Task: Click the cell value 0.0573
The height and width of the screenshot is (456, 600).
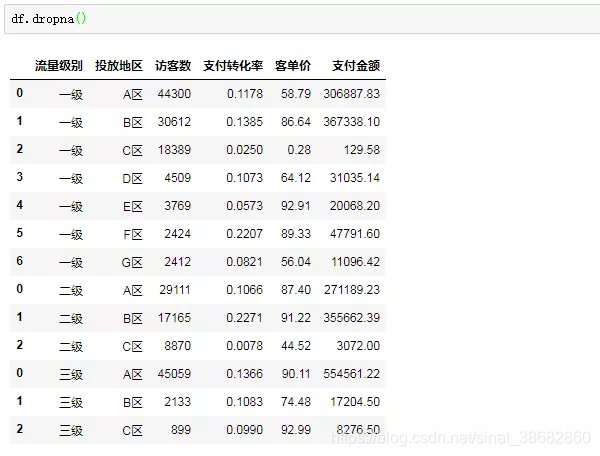Action: tap(245, 206)
